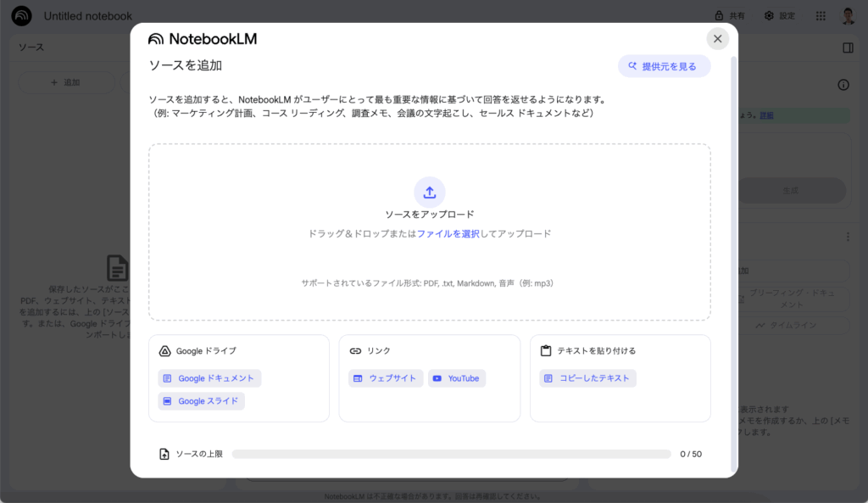Viewport: 868px width, 503px height.
Task: Click the 追加 button in ソース panel
Action: 66,82
